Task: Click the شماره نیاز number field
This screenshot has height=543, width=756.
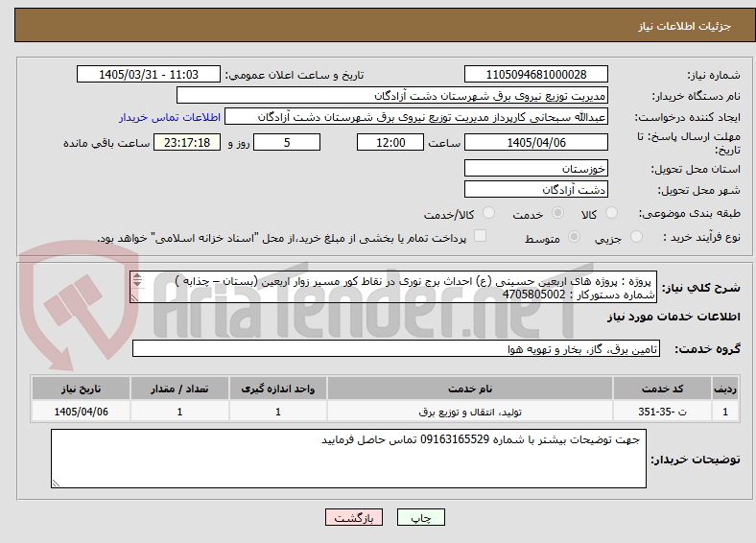Action: (536, 74)
